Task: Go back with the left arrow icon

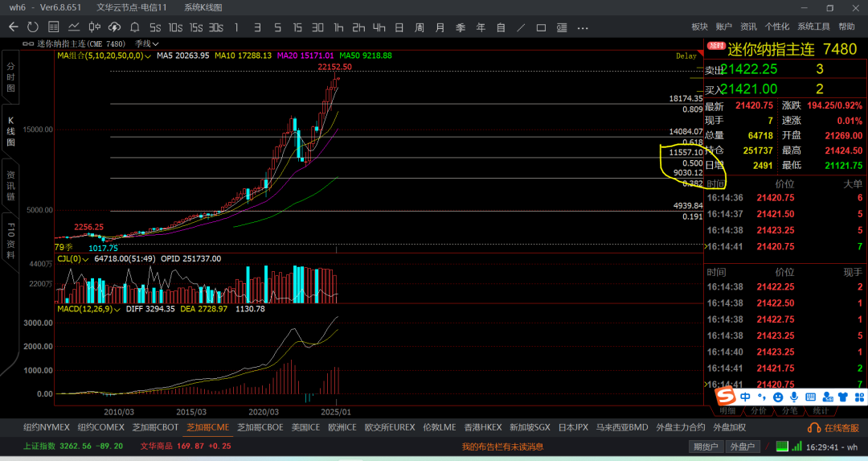Action: click(14, 27)
